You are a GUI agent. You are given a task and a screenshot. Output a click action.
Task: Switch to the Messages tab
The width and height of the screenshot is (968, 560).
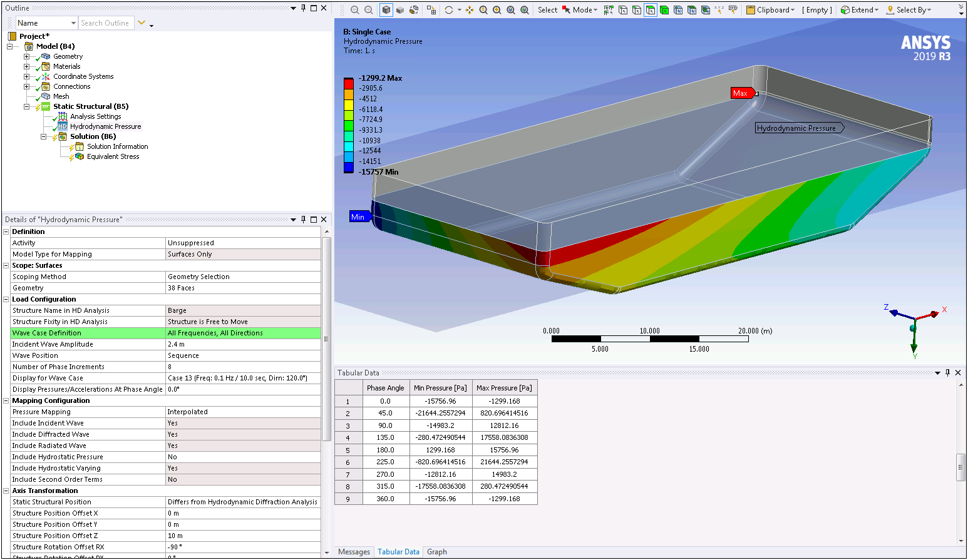coord(354,552)
